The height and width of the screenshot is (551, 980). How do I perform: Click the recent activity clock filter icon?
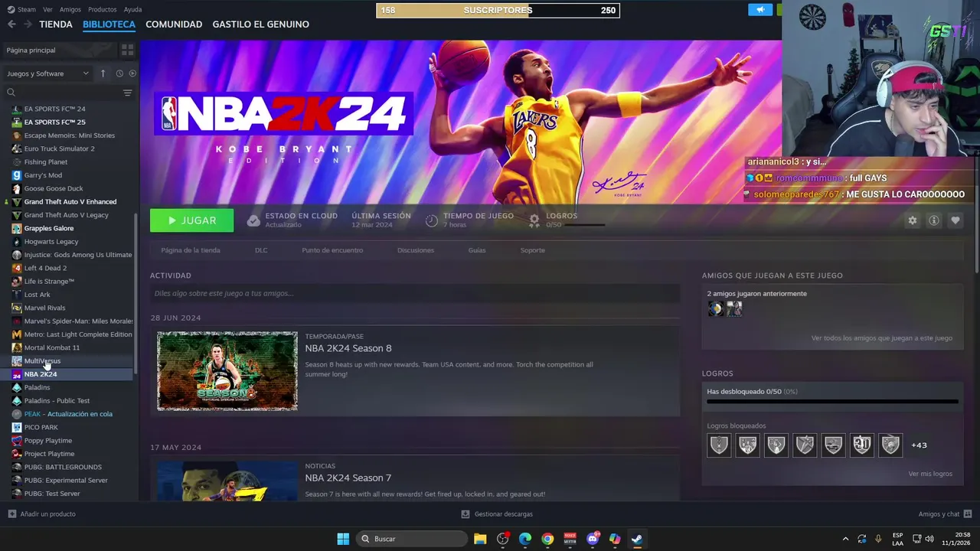coord(119,73)
